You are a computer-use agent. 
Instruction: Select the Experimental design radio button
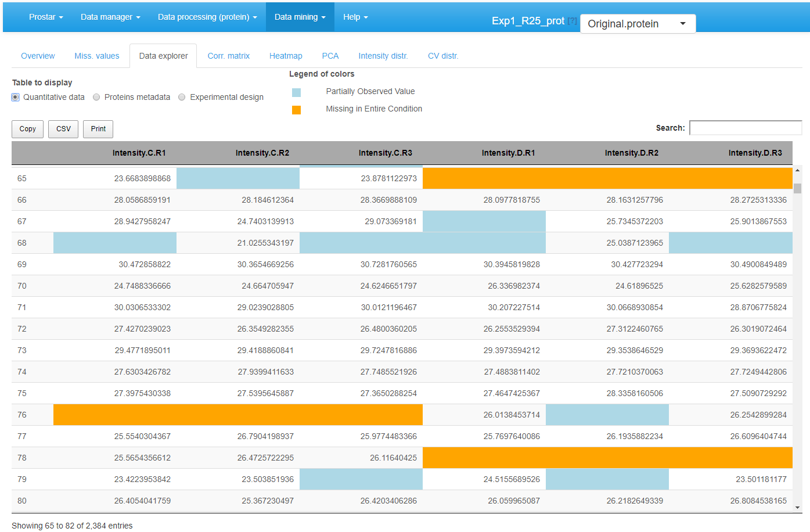click(x=182, y=97)
